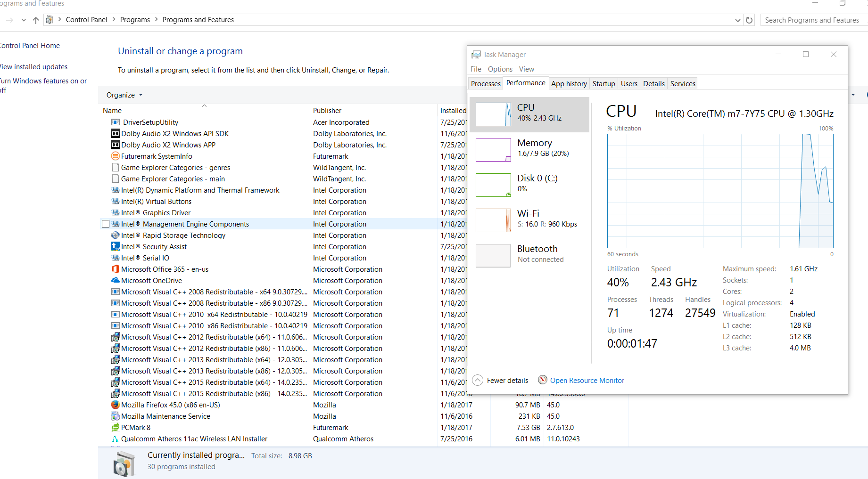Click the Control Panel breadcrumb
Viewport: 868px width, 479px height.
(x=87, y=20)
